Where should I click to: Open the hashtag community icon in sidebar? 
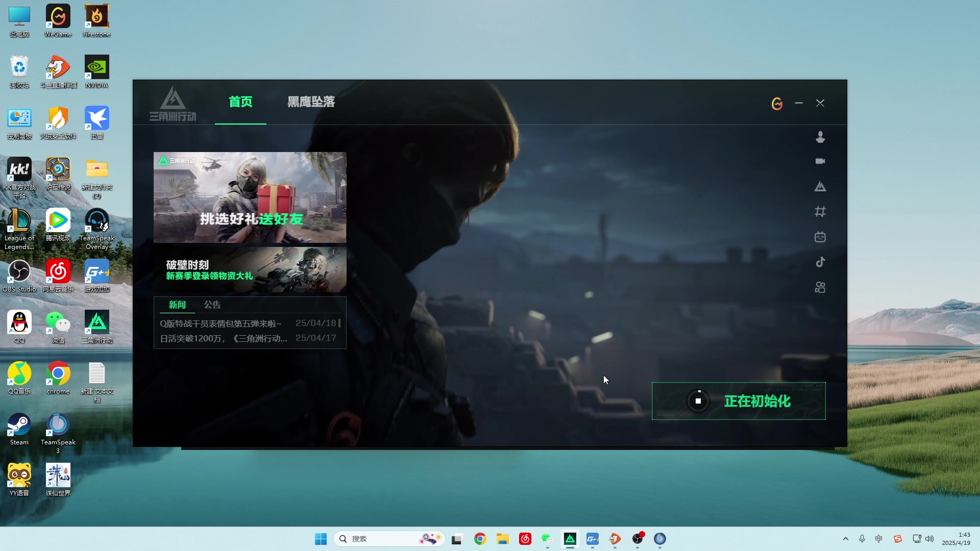pos(820,211)
